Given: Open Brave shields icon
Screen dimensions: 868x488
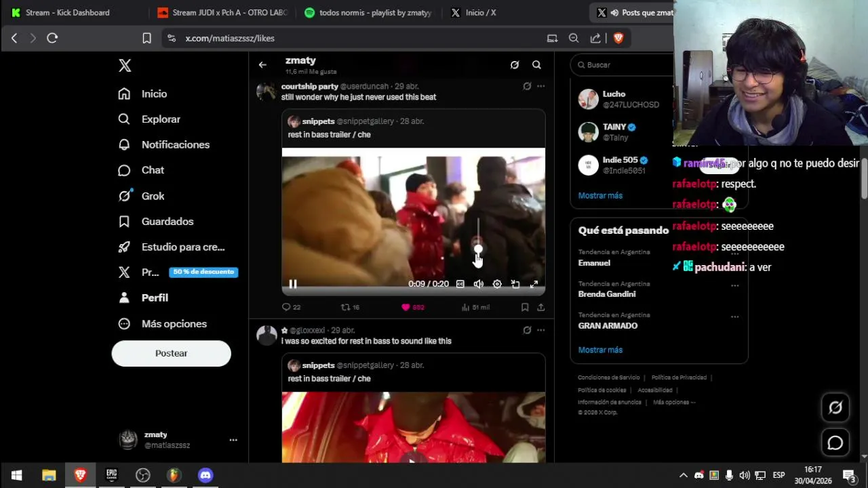Looking at the screenshot, I should coord(618,38).
